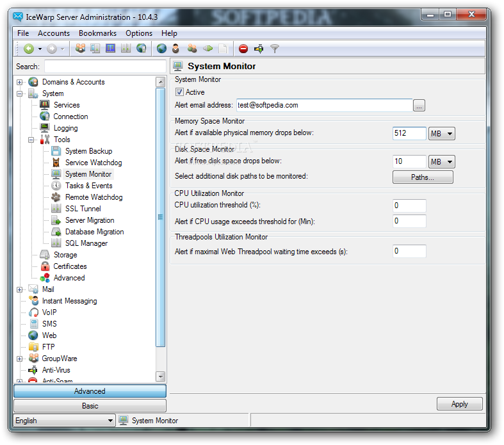Click the people group toolbar icon
Viewport: 504px width, 445px height.
click(80, 49)
